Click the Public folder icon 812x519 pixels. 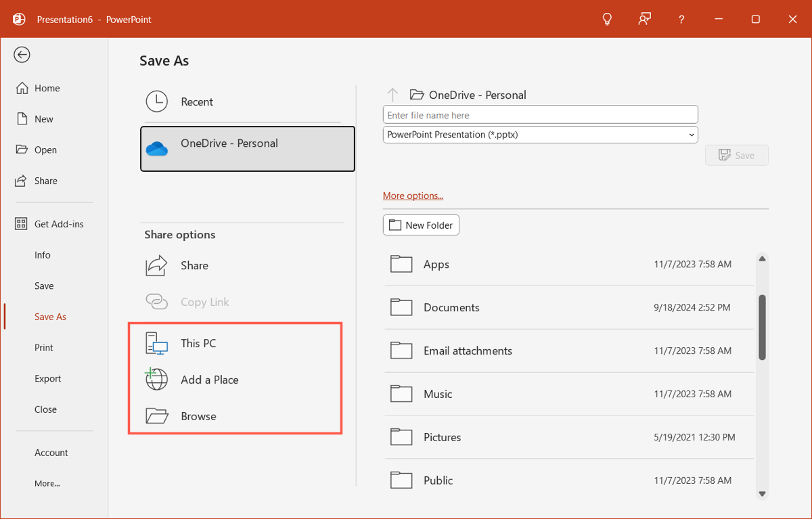pos(401,480)
